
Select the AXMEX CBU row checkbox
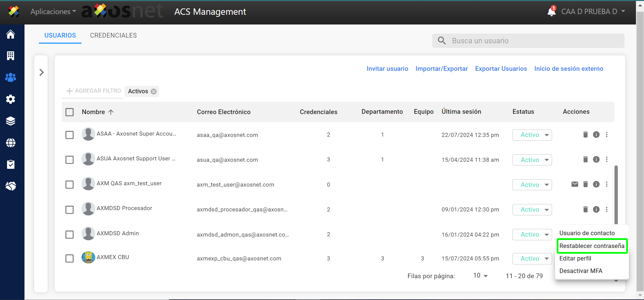click(x=69, y=258)
